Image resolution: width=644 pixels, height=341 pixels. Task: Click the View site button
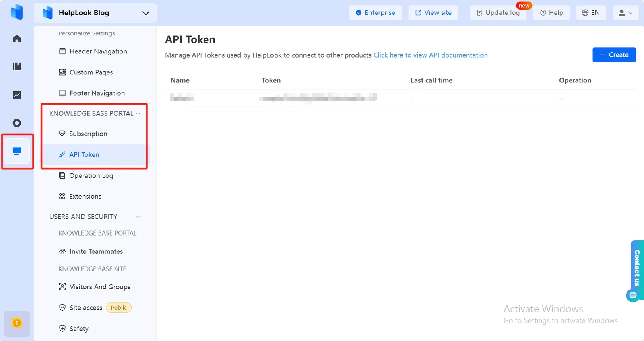click(433, 13)
